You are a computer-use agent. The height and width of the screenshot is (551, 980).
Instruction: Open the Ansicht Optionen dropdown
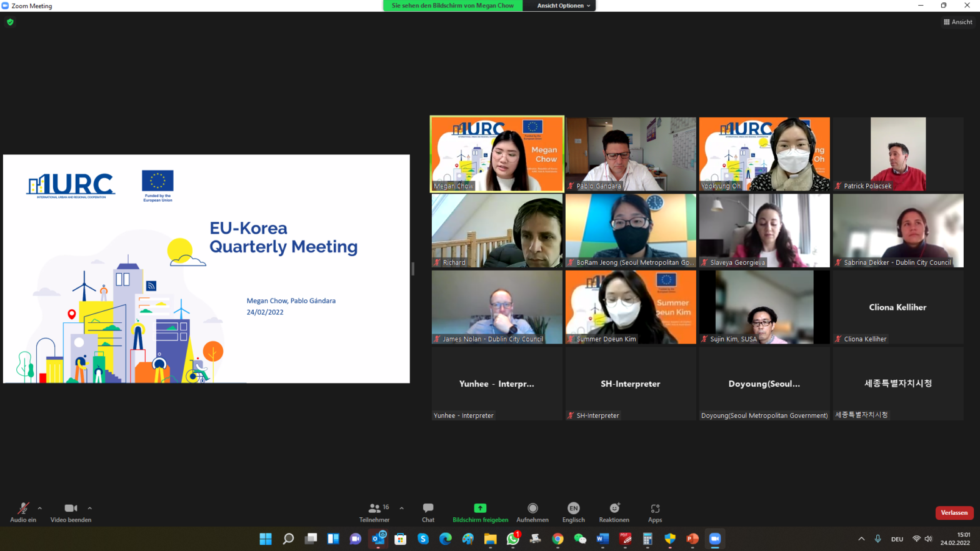562,6
